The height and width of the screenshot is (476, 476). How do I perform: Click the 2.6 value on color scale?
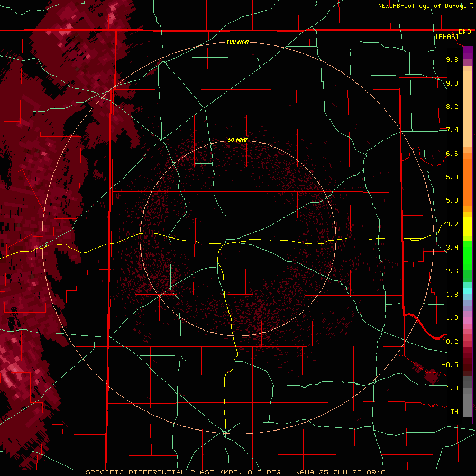[x=452, y=271]
